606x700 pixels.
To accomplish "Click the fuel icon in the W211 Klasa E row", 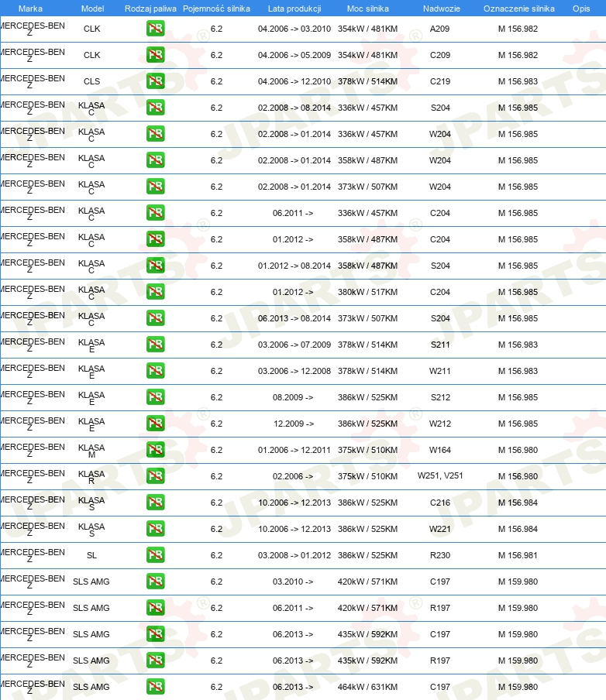I will pyautogui.click(x=156, y=371).
